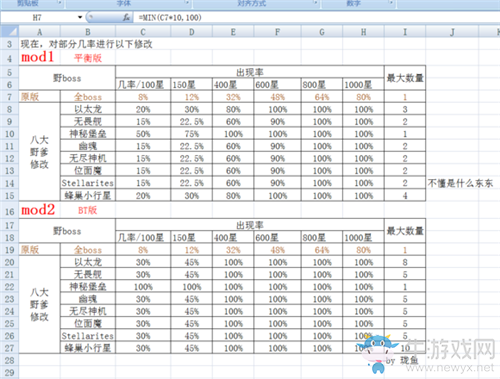The width and height of the screenshot is (500, 379).
Task: Open the 剪贴板 group dialog launcher
Action: 60,3
